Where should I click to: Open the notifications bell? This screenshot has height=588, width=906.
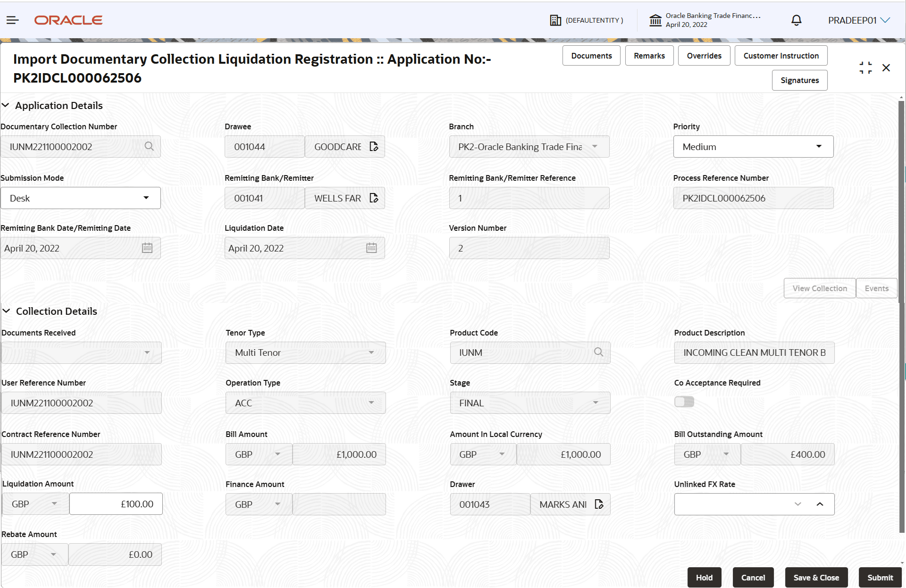(x=796, y=20)
